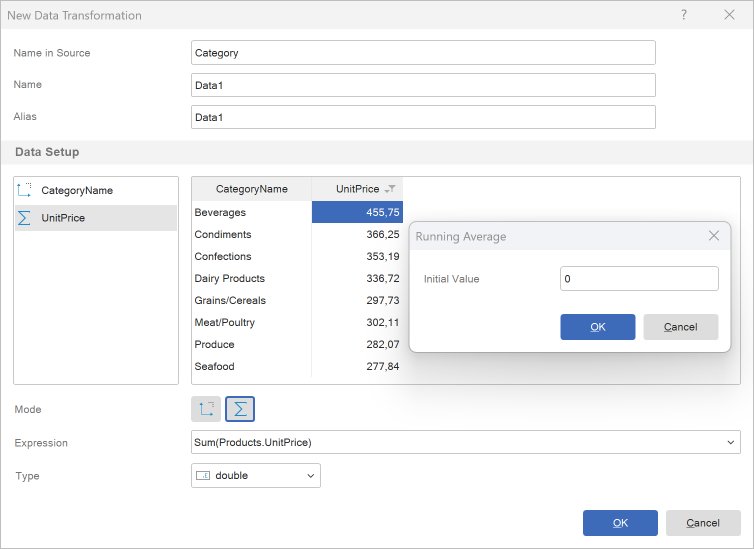
Task: Select the Measure (sigma) mode button
Action: pos(240,409)
